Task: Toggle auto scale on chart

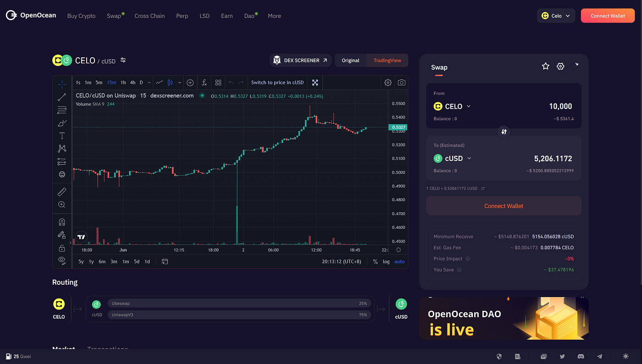Action: [399, 261]
